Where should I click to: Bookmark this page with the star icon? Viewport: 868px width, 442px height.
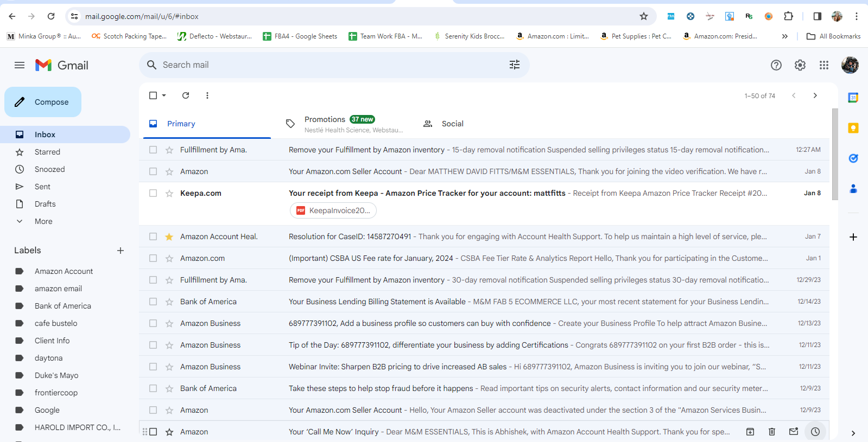pos(644,16)
